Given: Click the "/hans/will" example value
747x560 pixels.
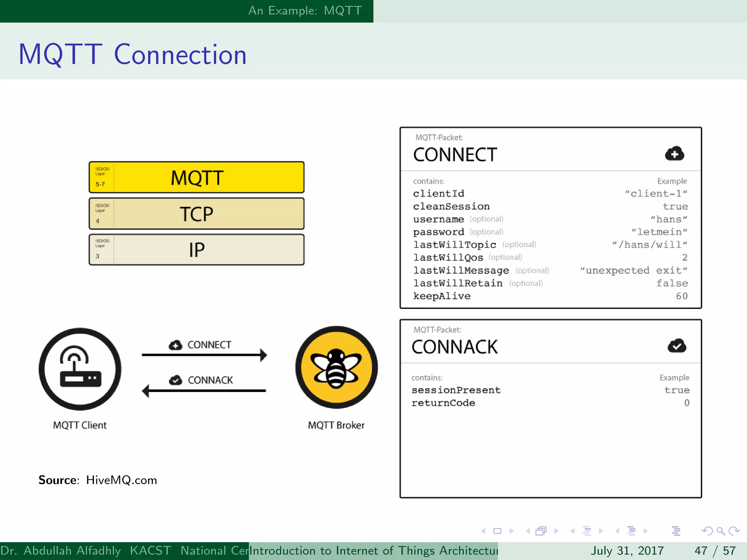Looking at the screenshot, I should (650, 244).
